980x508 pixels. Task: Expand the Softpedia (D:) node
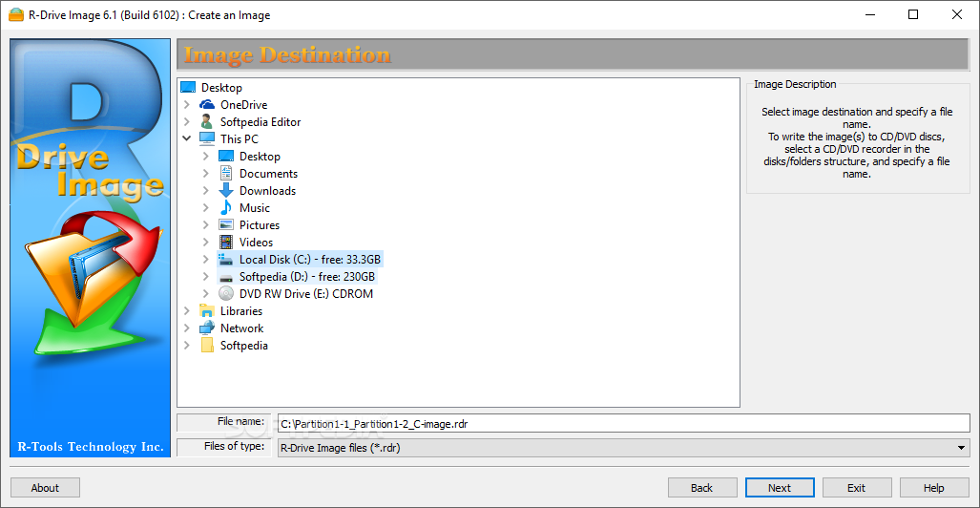click(x=206, y=277)
